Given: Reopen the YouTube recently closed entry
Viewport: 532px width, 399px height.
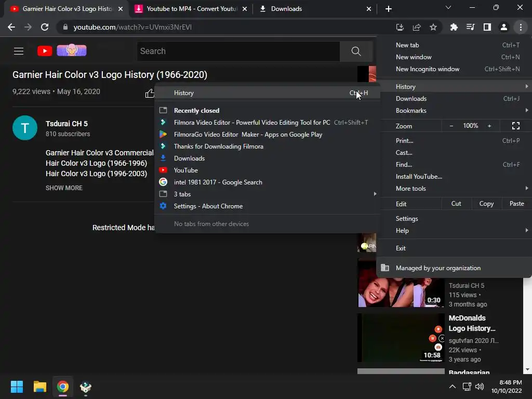Looking at the screenshot, I should pyautogui.click(x=268, y=170).
